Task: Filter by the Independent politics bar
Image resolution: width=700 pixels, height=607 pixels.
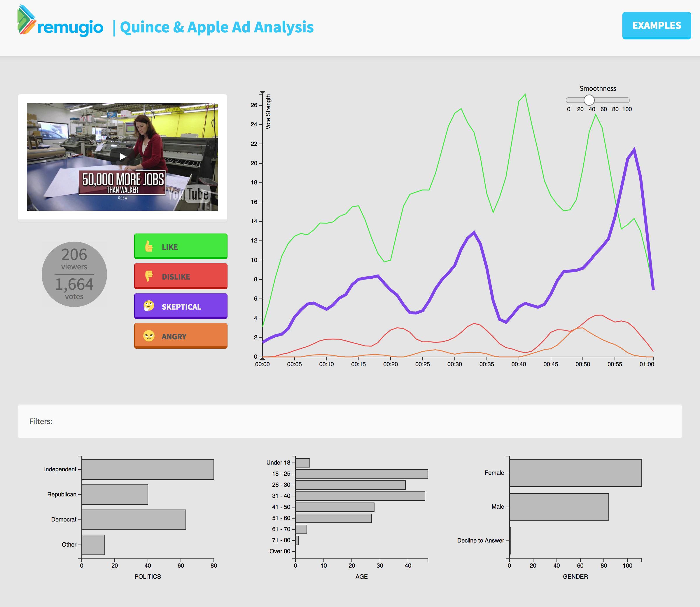Action: click(x=148, y=469)
